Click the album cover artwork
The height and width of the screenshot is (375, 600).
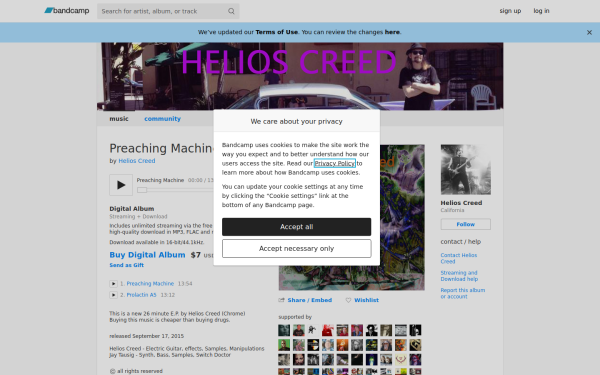(402, 217)
